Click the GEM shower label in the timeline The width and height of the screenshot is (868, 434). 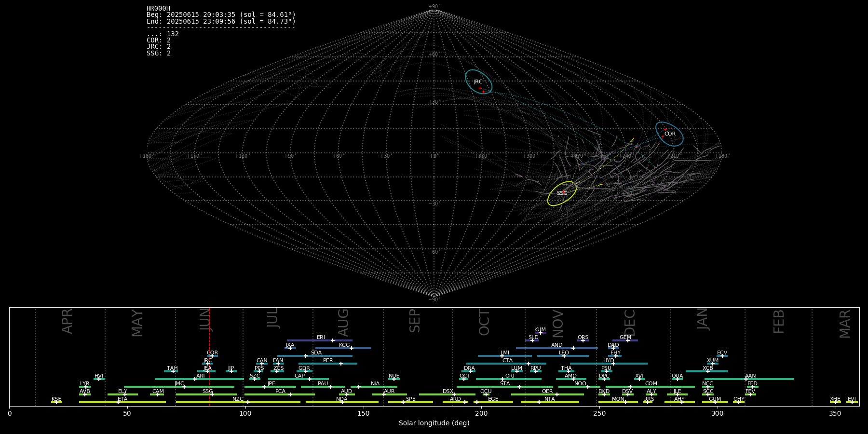625,338
